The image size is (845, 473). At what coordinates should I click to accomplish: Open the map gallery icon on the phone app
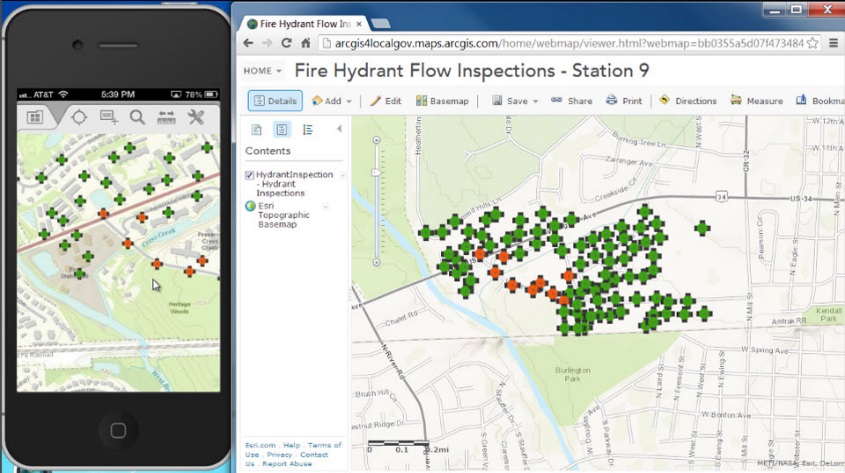tap(35, 117)
